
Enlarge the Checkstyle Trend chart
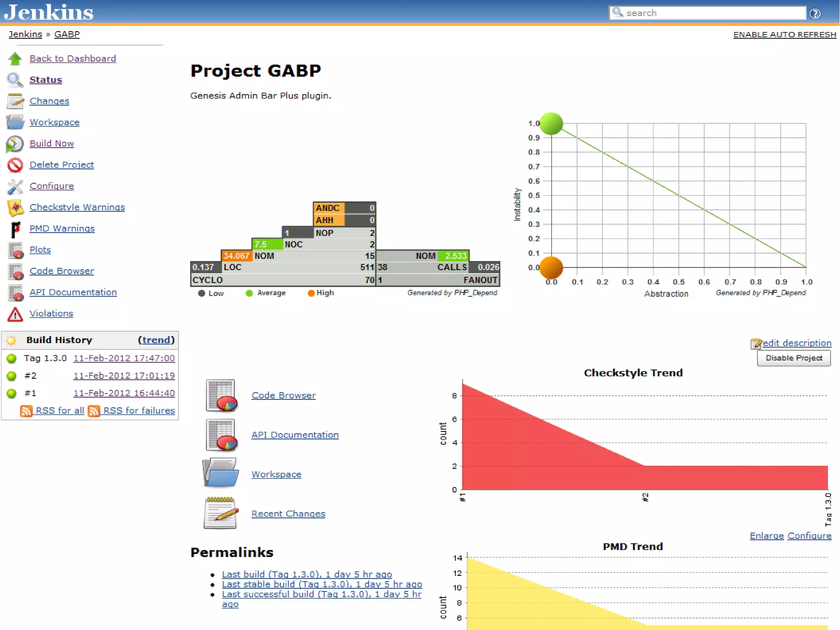[x=766, y=536]
